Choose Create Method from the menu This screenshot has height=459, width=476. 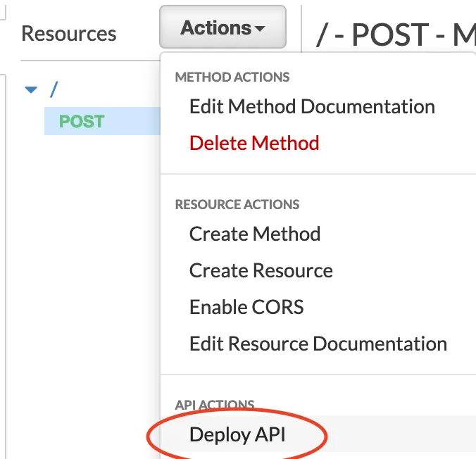(255, 234)
